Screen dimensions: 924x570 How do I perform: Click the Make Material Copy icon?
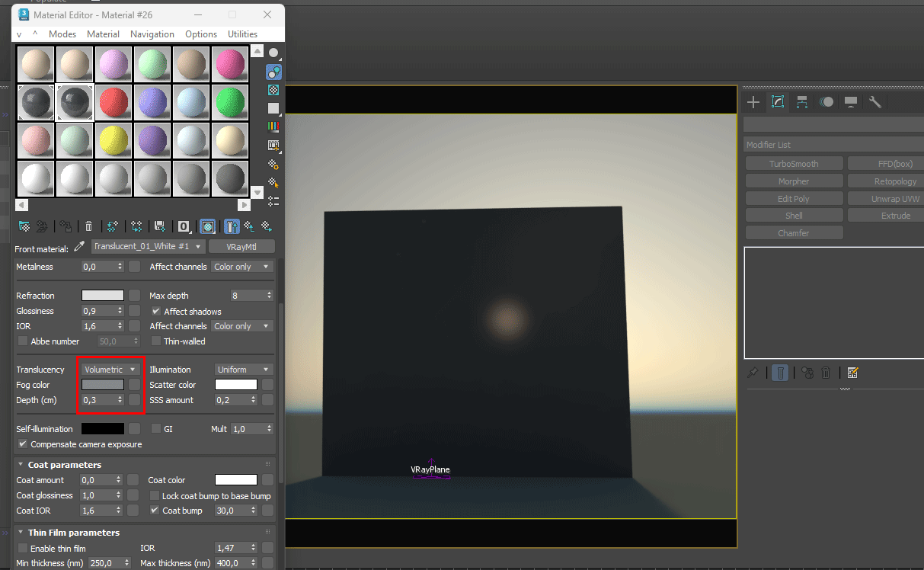pos(113,226)
